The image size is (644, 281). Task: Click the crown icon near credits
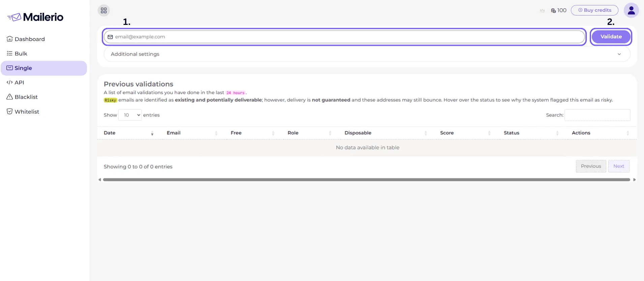[542, 10]
